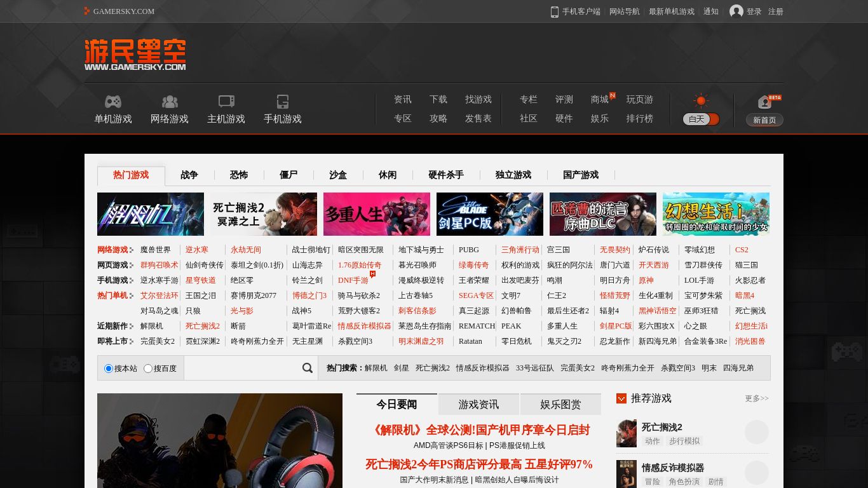The width and height of the screenshot is (868, 488).
Task: Switch to the 国产游戏 tab
Action: [581, 175]
